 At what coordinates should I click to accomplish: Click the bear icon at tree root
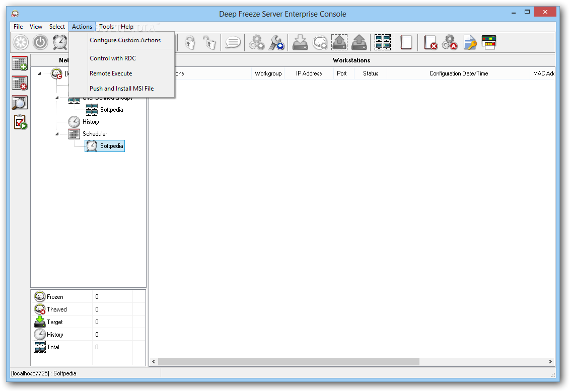(56, 73)
